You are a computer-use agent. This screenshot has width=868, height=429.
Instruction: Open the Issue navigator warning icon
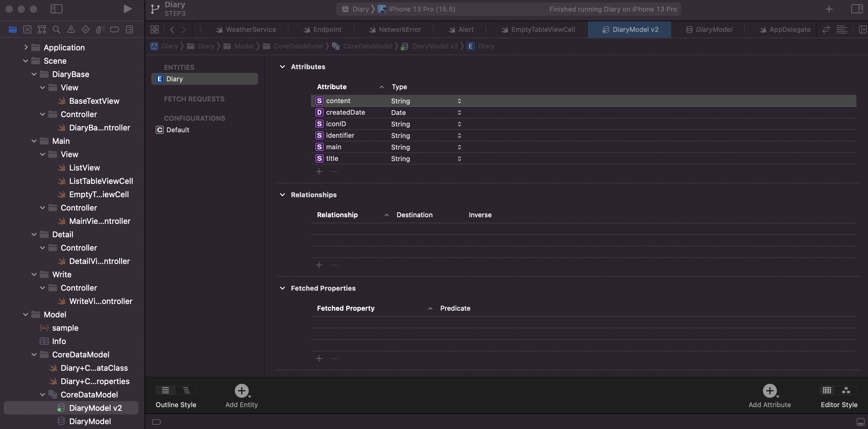[x=71, y=29]
